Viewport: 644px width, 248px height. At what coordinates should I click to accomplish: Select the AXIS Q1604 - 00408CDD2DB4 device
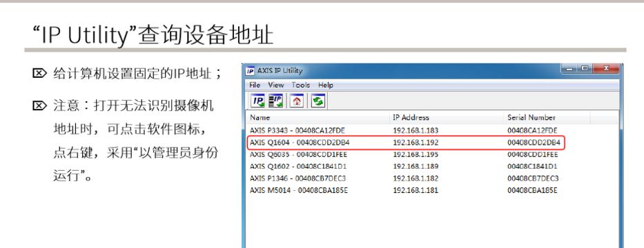pos(300,143)
